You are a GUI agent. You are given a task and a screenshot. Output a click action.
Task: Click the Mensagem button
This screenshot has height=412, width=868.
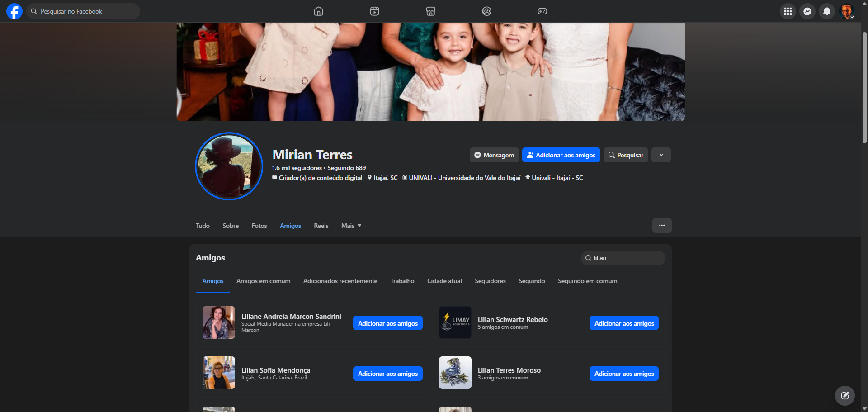[494, 155]
